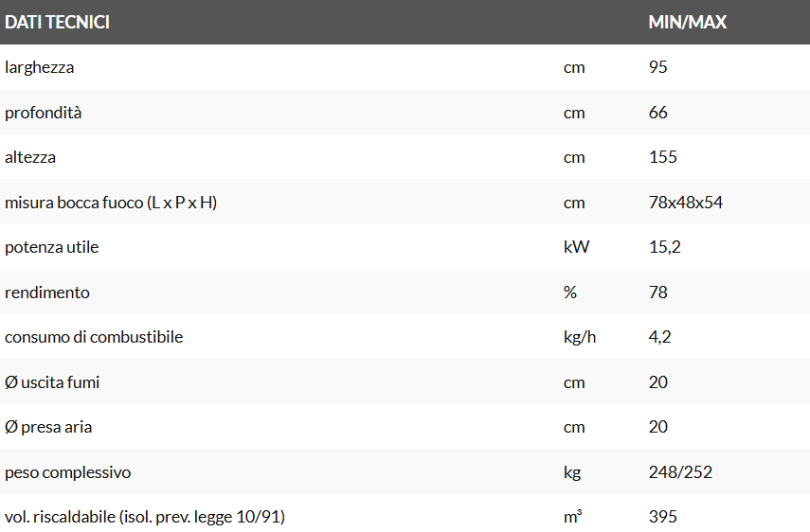Click the 15,2 power value

tap(665, 247)
